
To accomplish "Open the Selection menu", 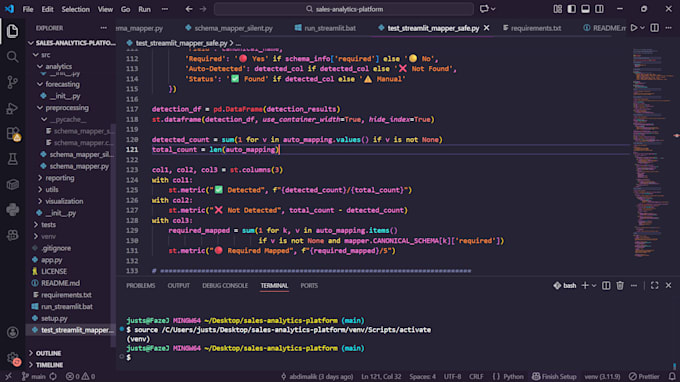I will 75,9.
